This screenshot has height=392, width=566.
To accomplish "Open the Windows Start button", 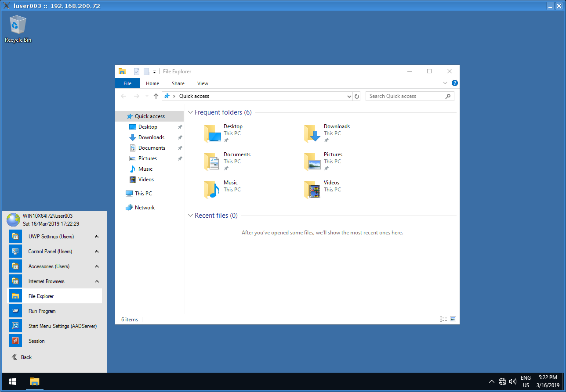I will [12, 381].
